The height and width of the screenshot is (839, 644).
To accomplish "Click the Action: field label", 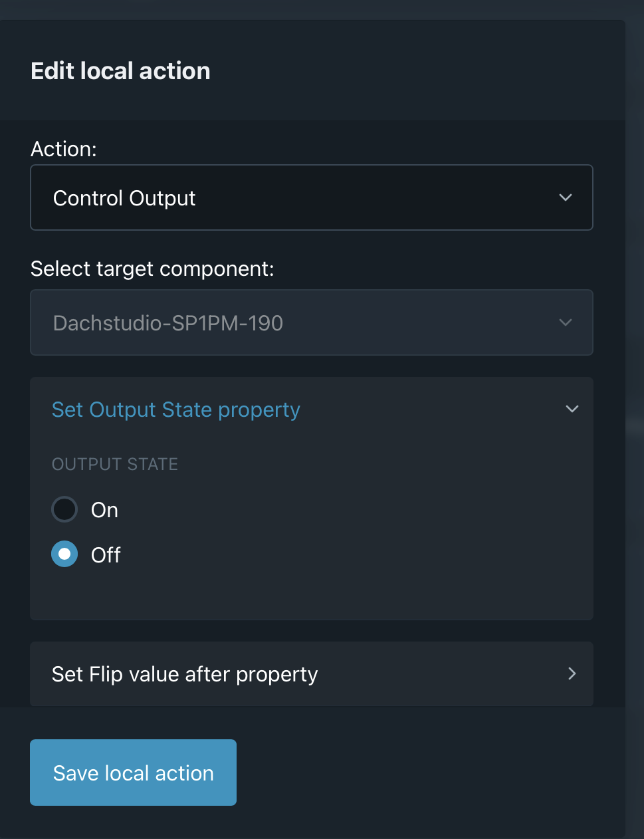I will pos(64,149).
